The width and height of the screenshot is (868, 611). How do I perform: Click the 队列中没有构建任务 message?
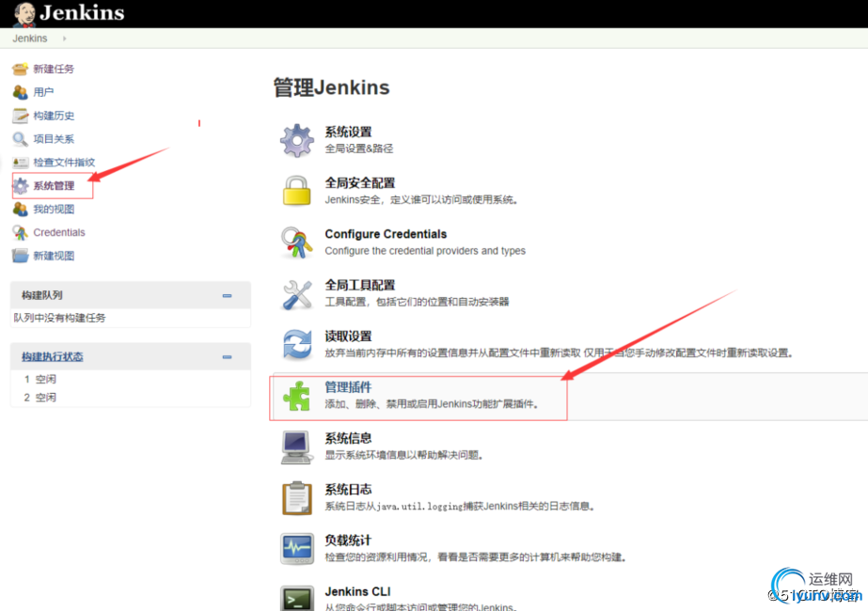(60, 319)
